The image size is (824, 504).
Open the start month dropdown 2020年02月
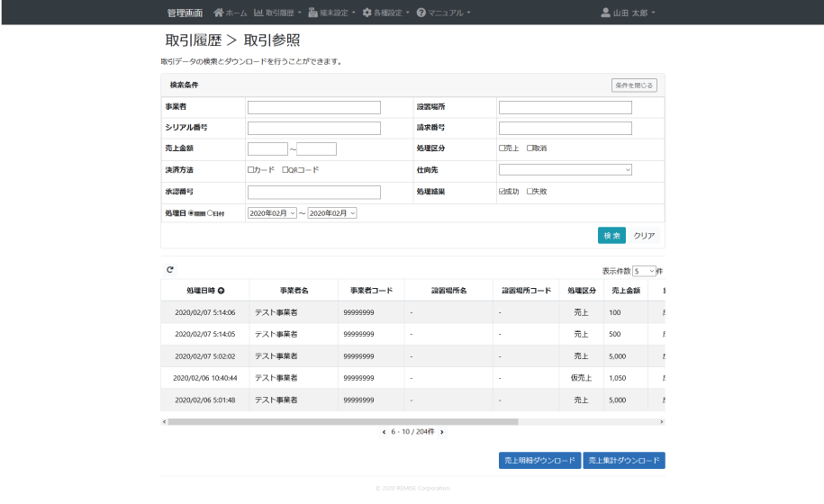pos(272,213)
